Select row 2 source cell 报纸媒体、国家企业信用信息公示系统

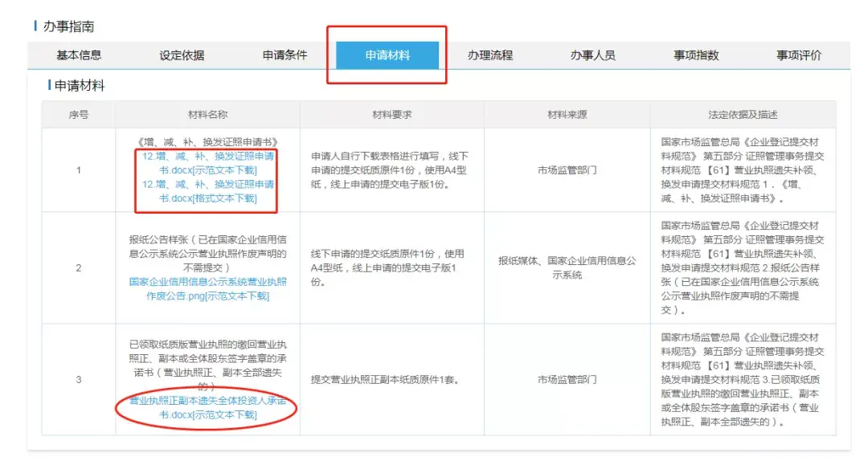(x=567, y=267)
